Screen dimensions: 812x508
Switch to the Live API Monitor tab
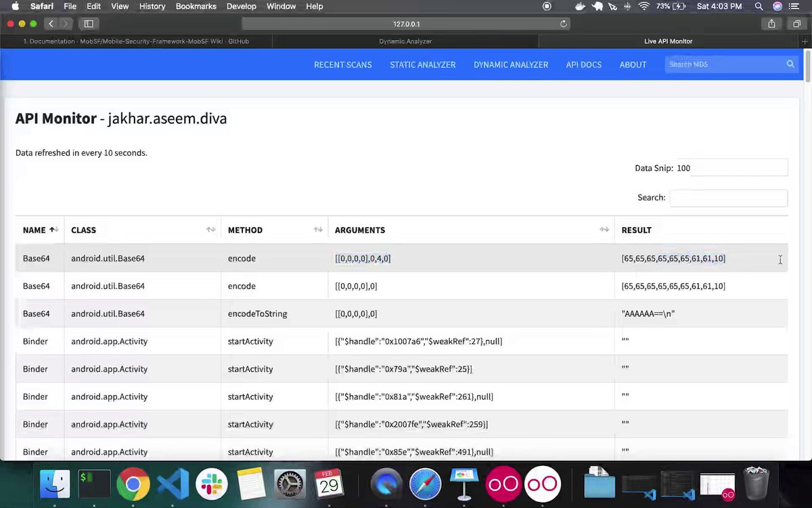(668, 41)
